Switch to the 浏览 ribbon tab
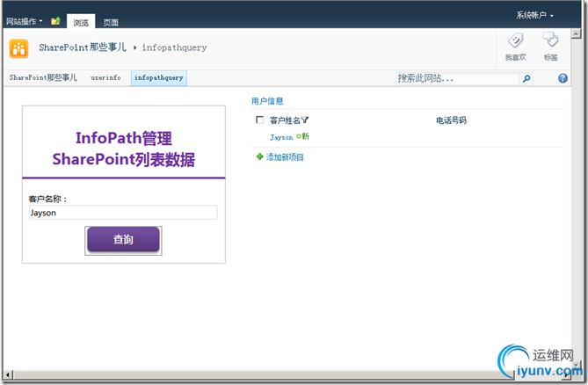Viewport: 588px width, 385px height. 81,22
